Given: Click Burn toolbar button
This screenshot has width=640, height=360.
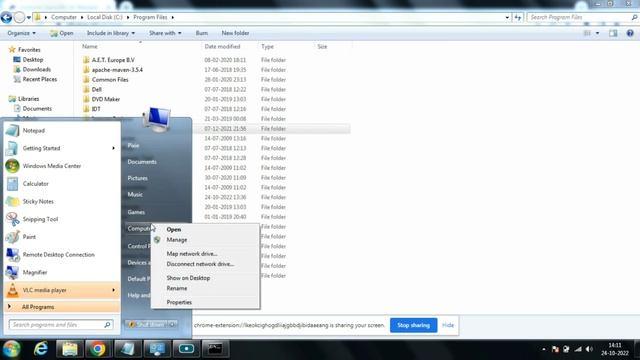Looking at the screenshot, I should coord(202,33).
